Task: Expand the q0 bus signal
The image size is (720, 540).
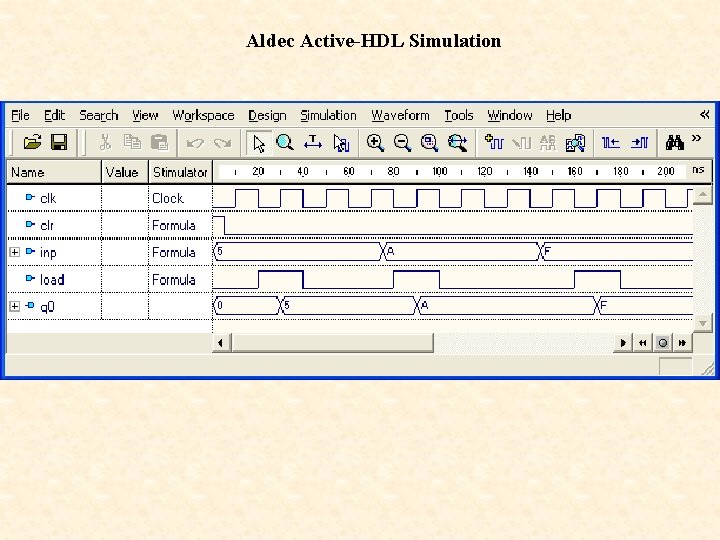Action: click(15, 306)
